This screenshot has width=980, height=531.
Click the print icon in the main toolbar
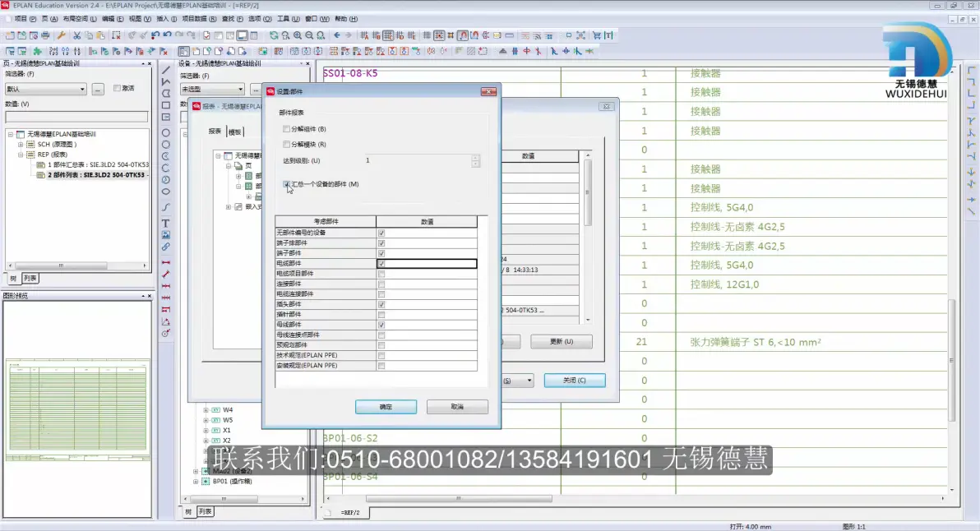(45, 35)
